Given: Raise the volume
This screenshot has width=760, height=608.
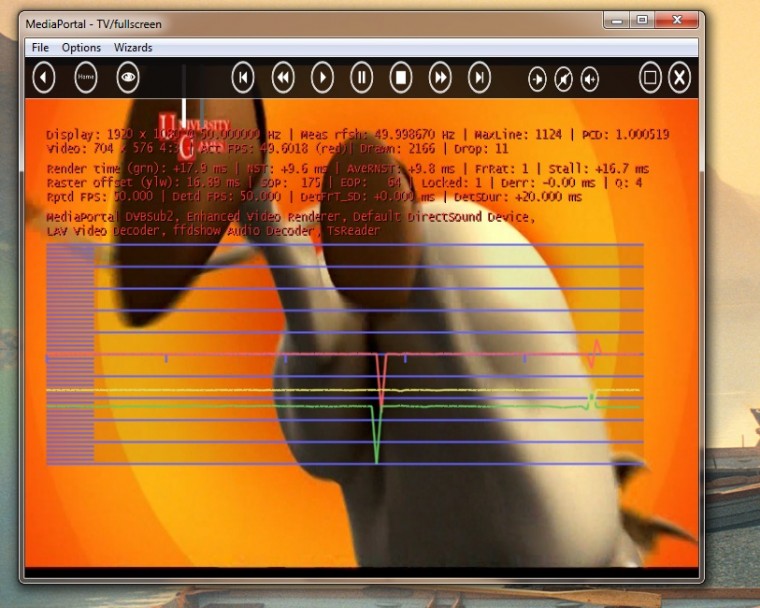Looking at the screenshot, I should [x=590, y=79].
